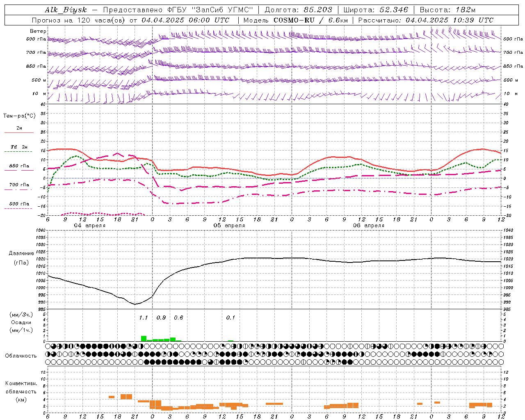The width and height of the screenshot is (525, 420).
Task: Click '500 гПа' in the temperature legend
Action: (19, 204)
